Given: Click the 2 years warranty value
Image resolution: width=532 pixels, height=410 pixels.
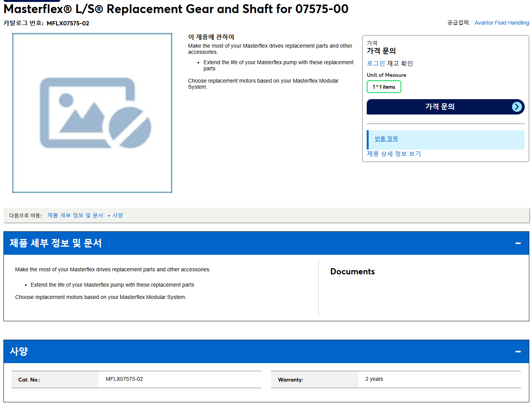Looking at the screenshot, I should click(x=374, y=379).
